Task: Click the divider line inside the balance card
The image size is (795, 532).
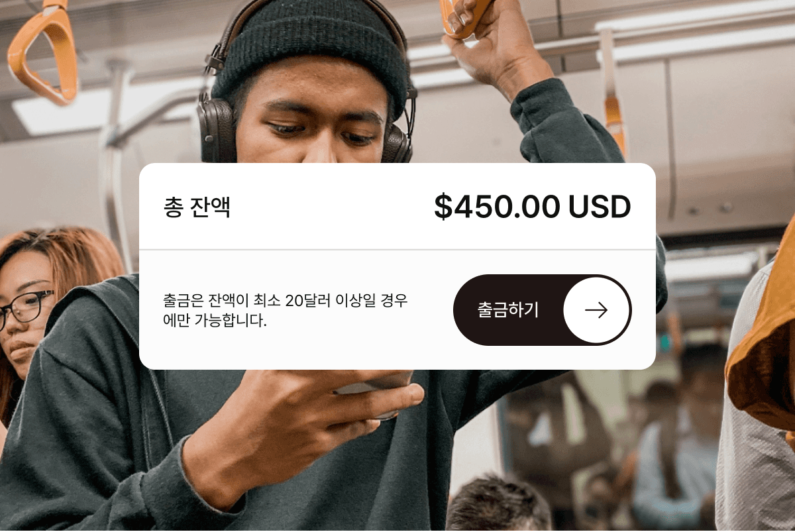Action: click(397, 250)
